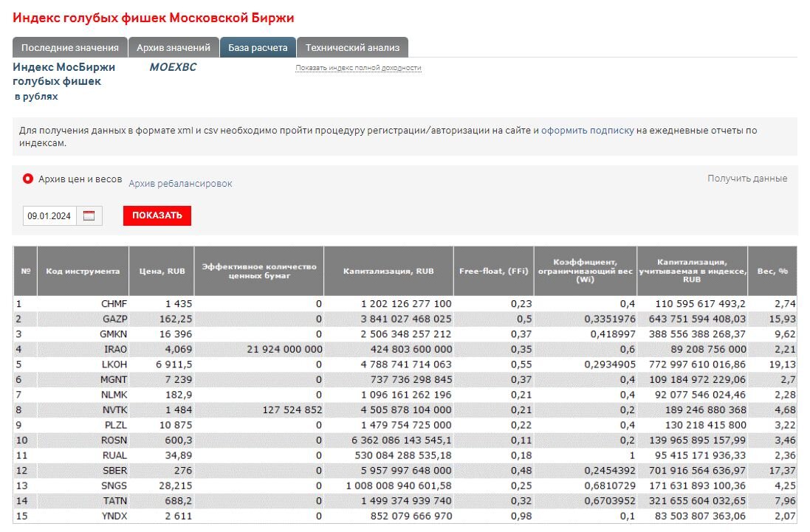Screen dimensions: 810x532
Task: Switch to the 'Последние значения' tab
Action: coord(70,46)
